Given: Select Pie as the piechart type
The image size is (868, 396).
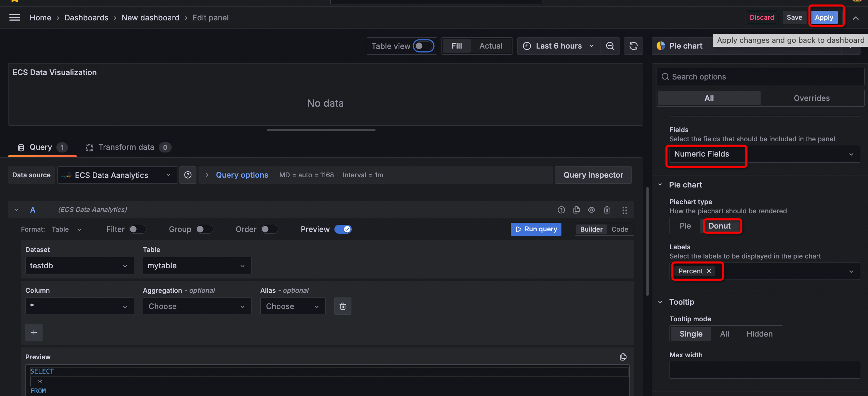Looking at the screenshot, I should pyautogui.click(x=685, y=226).
